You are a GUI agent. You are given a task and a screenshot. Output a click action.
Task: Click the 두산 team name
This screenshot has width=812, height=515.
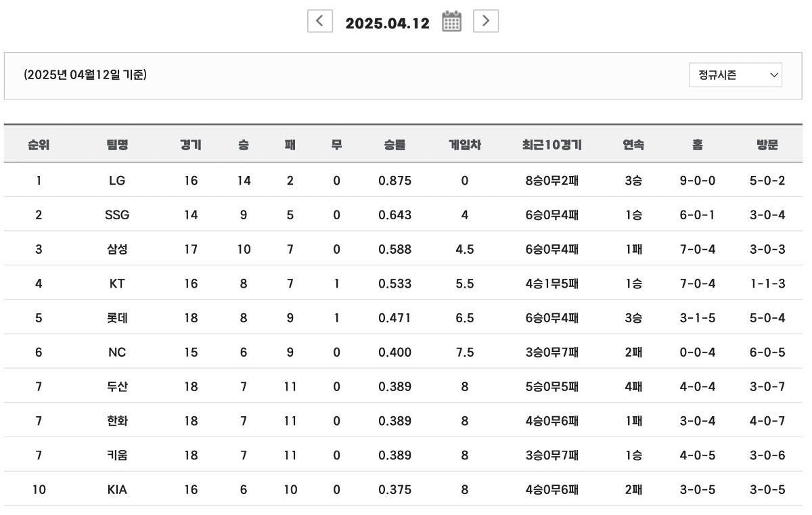[x=117, y=386]
